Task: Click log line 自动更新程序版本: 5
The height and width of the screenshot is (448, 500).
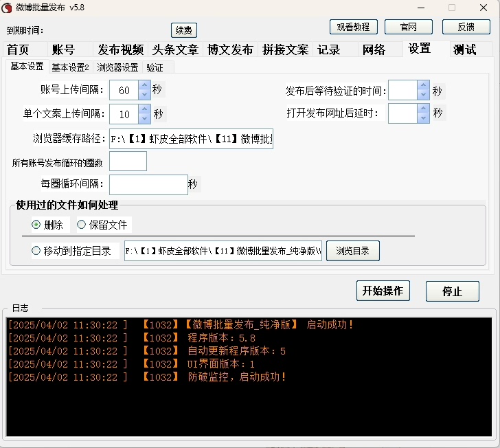Action: (x=147, y=351)
